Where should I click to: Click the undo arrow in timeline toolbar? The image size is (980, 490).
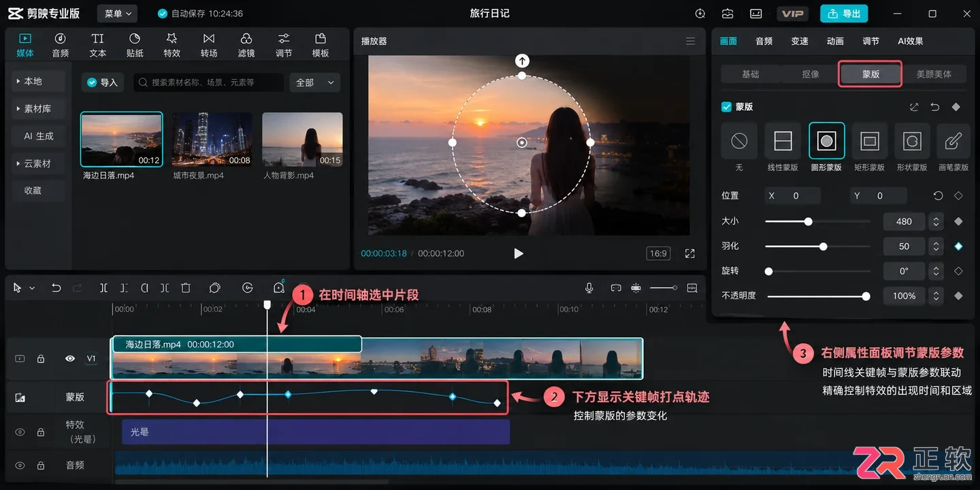(56, 288)
